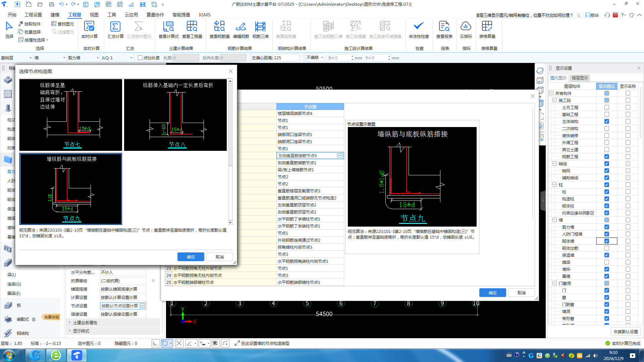The image size is (644, 362).
Task: Click 取消 in 选择节点构造图 dialog
Action: pyautogui.click(x=220, y=257)
